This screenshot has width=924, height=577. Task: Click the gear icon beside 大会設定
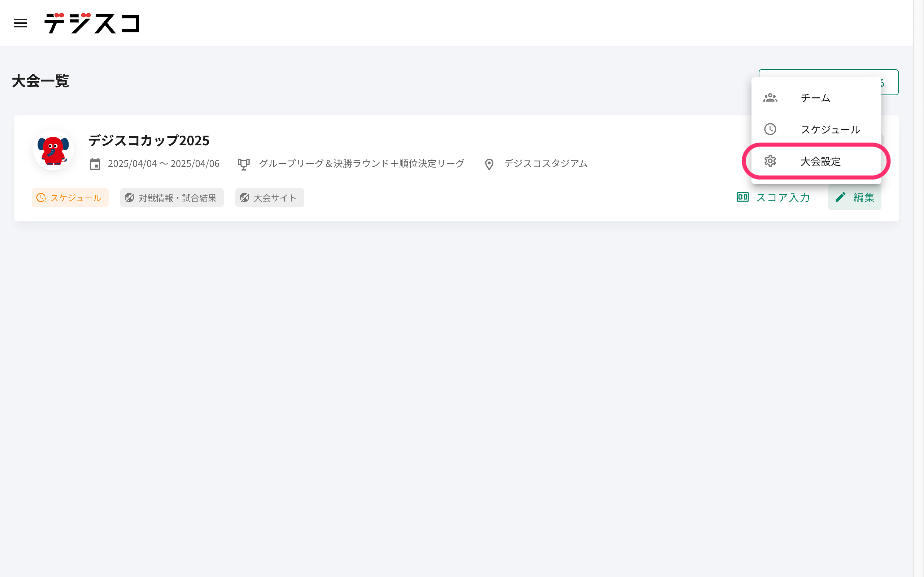click(x=771, y=162)
